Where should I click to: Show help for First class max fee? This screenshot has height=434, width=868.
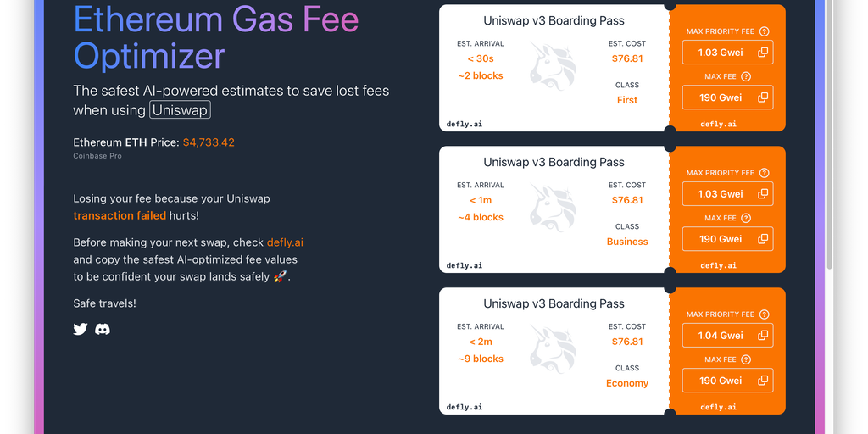[747, 76]
